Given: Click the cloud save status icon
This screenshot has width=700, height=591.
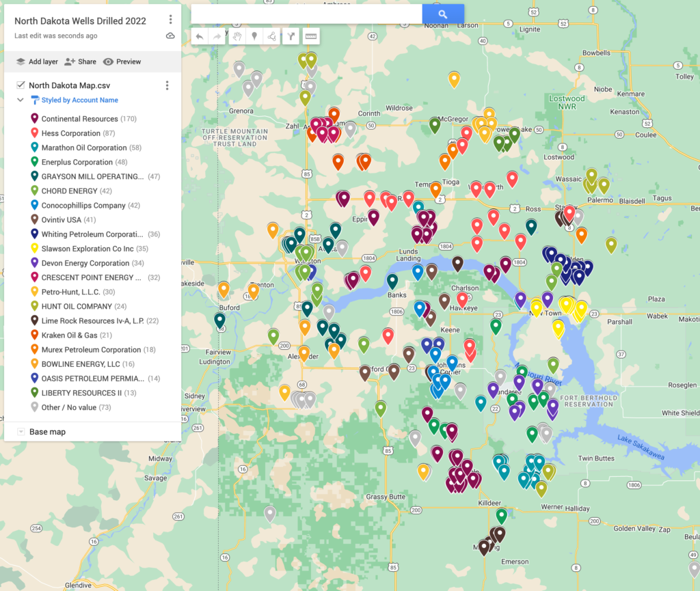Looking at the screenshot, I should click(170, 36).
